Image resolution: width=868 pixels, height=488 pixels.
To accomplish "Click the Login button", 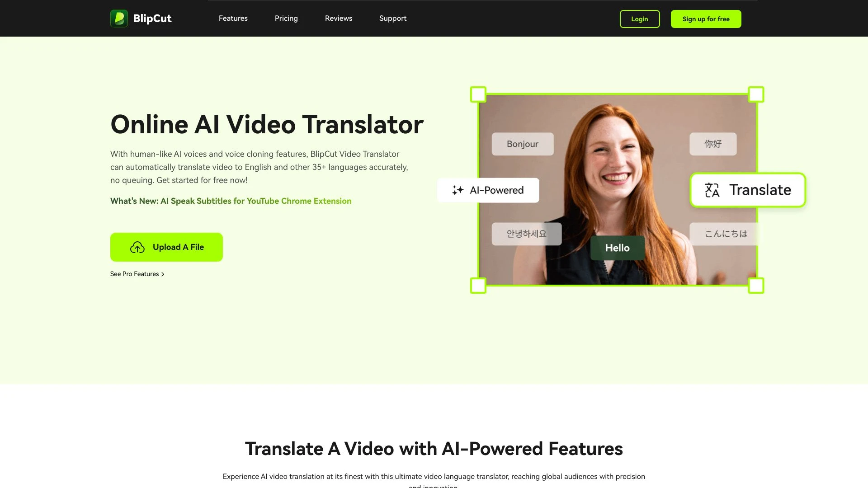I will click(x=639, y=19).
